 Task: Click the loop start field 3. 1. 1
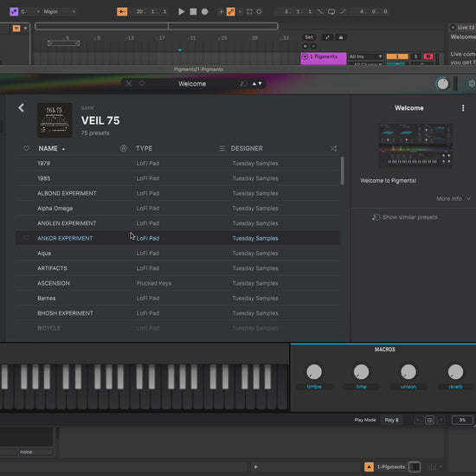click(298, 11)
